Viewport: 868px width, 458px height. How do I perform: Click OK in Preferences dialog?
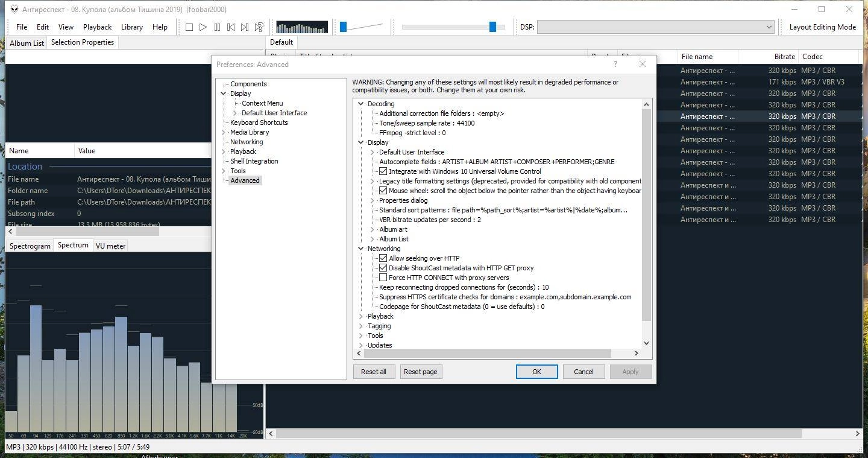coord(536,372)
